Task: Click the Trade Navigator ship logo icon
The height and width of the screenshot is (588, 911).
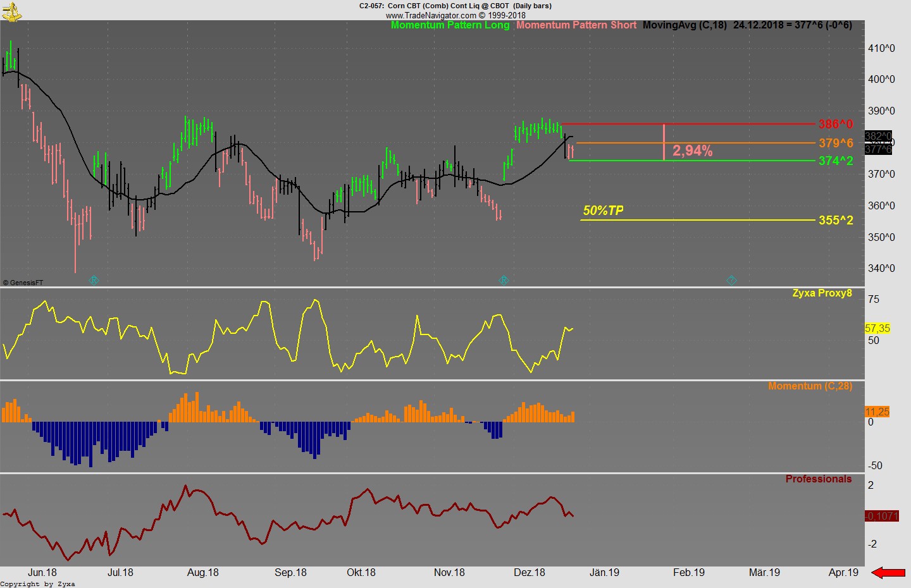Action: tap(11, 11)
